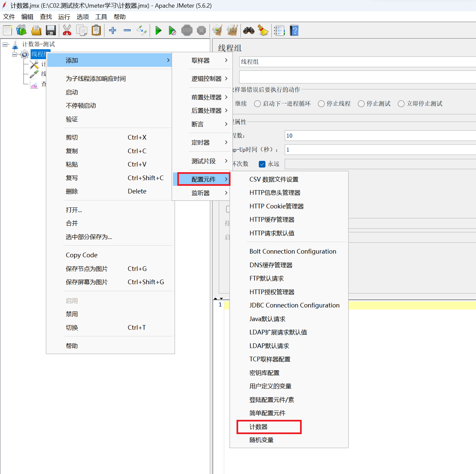
Task: Click the thread count field showing 10
Action: click(x=381, y=136)
